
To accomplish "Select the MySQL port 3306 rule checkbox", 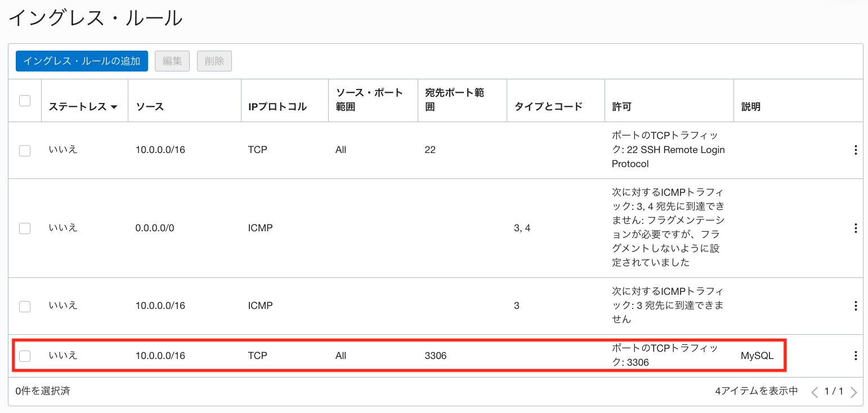I will coord(25,356).
